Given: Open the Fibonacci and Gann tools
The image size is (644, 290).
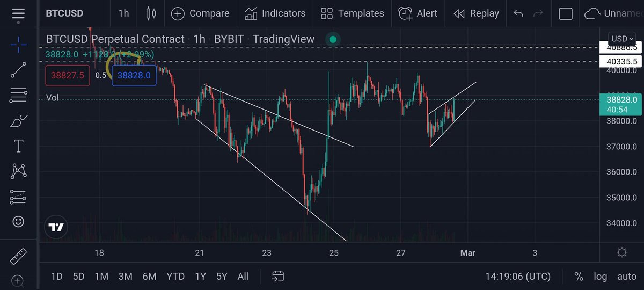Looking at the screenshot, I should click(x=18, y=96).
